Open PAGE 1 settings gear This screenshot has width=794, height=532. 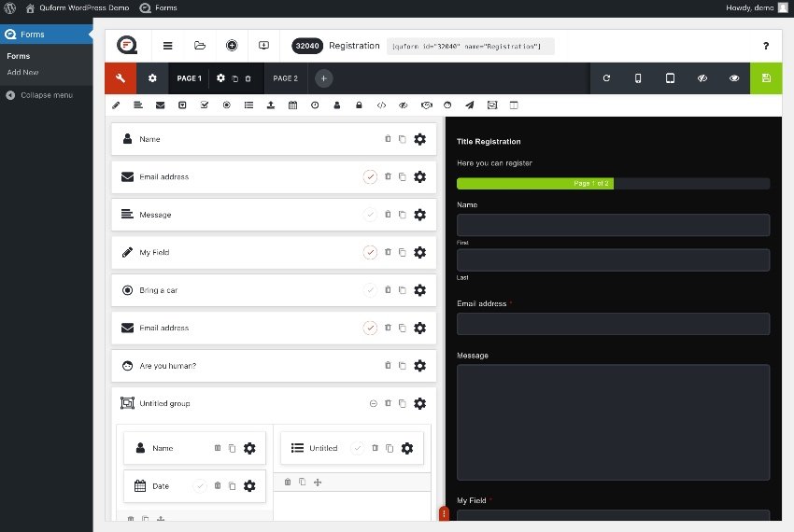(220, 78)
